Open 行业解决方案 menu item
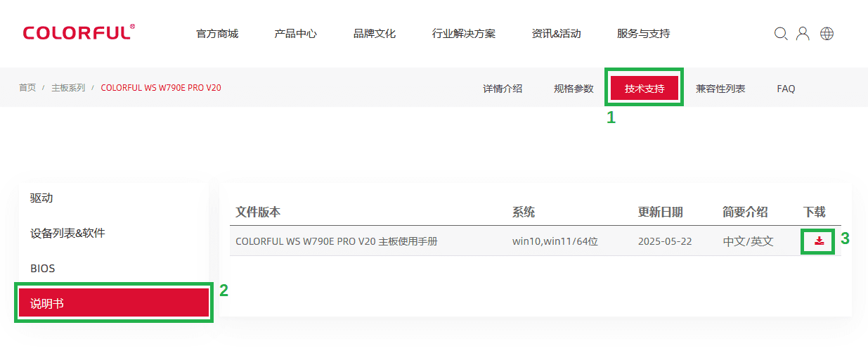The image size is (868, 351). [x=464, y=34]
